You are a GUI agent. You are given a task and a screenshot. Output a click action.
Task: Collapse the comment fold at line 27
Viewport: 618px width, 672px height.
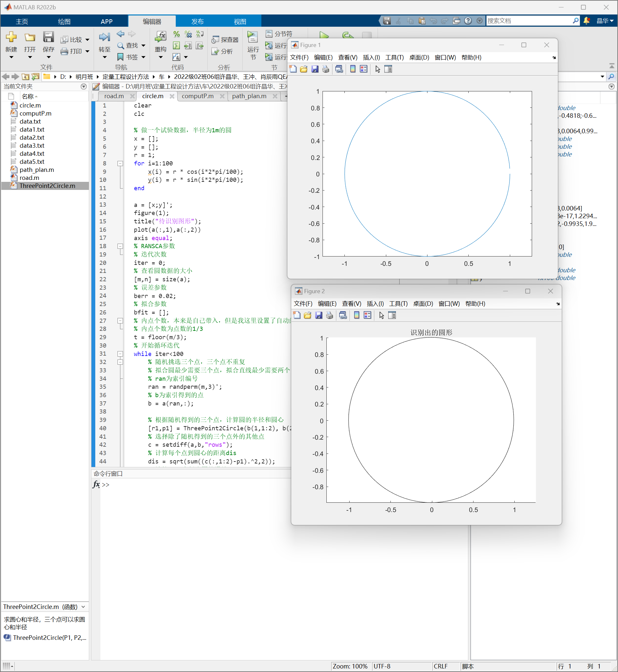coord(120,321)
